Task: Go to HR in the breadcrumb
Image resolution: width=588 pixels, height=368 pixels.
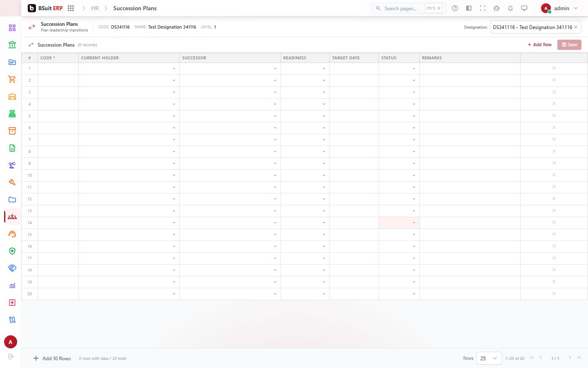Action: pyautogui.click(x=95, y=8)
